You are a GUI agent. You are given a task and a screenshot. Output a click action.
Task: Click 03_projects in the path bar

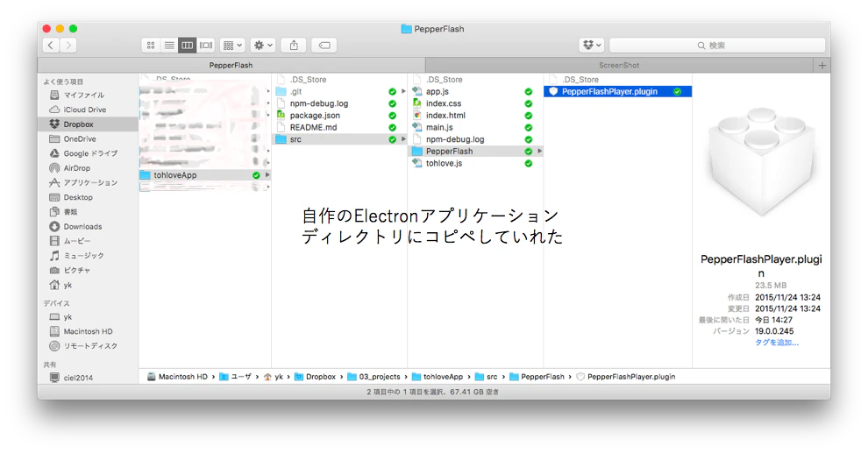[374, 377]
